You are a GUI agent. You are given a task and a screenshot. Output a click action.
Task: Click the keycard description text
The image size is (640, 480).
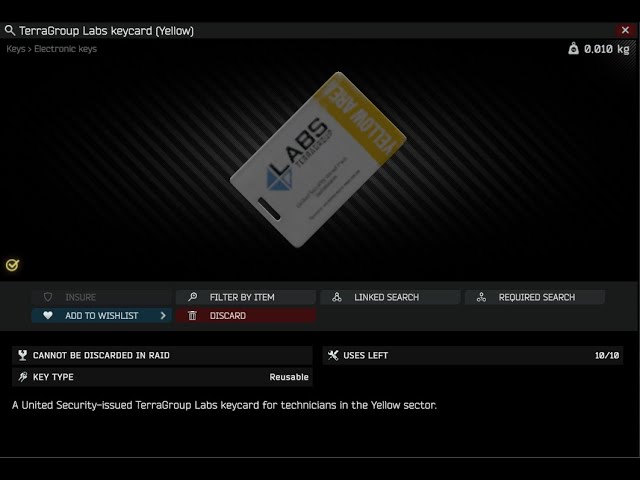click(x=224, y=405)
